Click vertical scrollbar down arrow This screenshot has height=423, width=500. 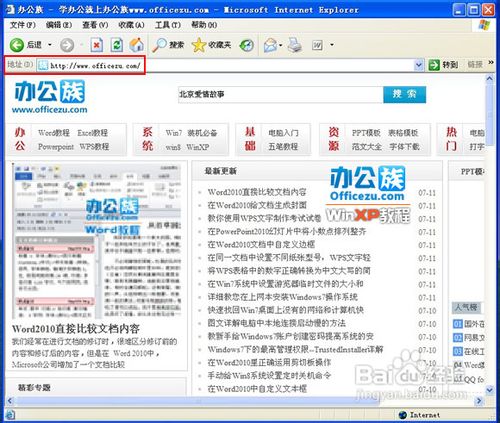489,389
